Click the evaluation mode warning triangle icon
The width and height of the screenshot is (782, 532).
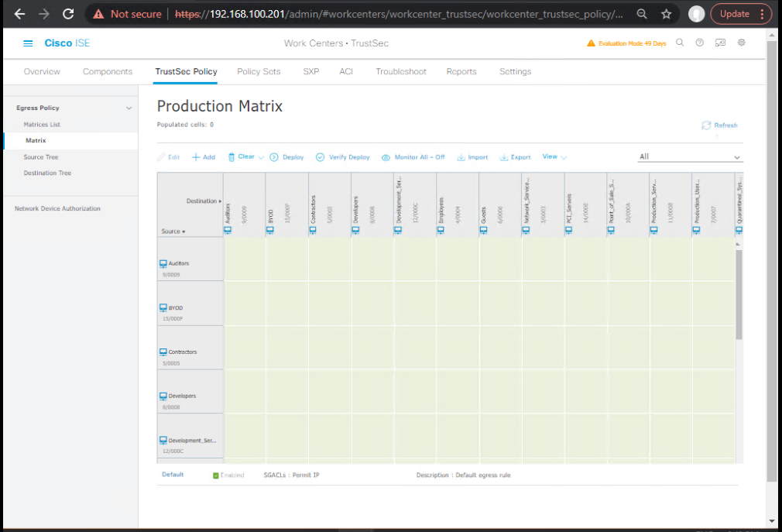point(591,43)
